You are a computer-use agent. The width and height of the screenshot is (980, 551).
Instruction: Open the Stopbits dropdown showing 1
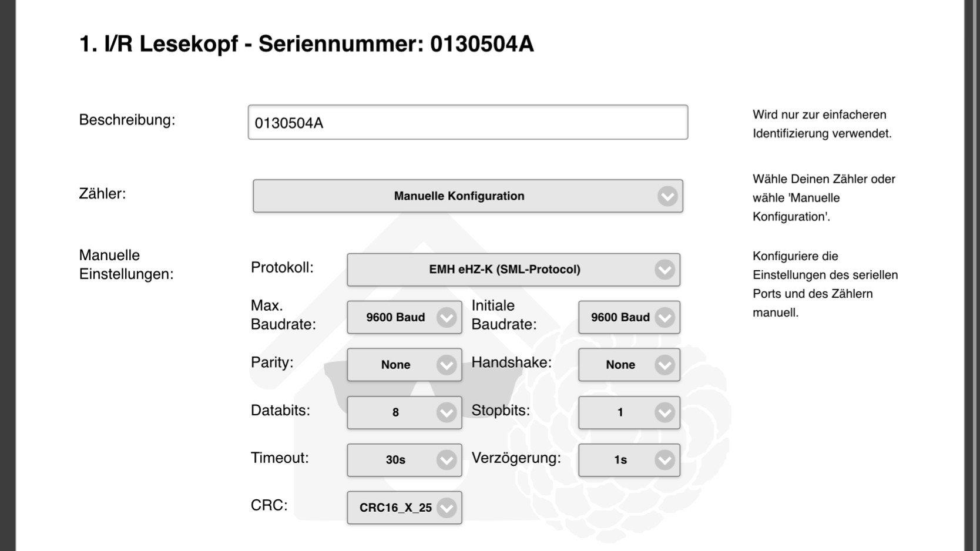pyautogui.click(x=629, y=412)
